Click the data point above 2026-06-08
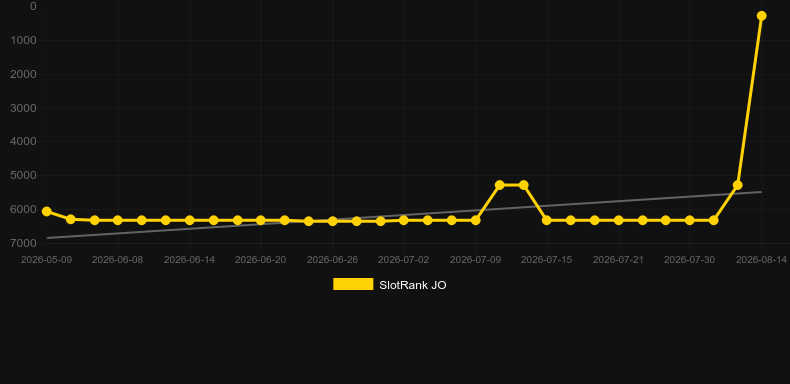The width and height of the screenshot is (790, 384). click(x=117, y=220)
